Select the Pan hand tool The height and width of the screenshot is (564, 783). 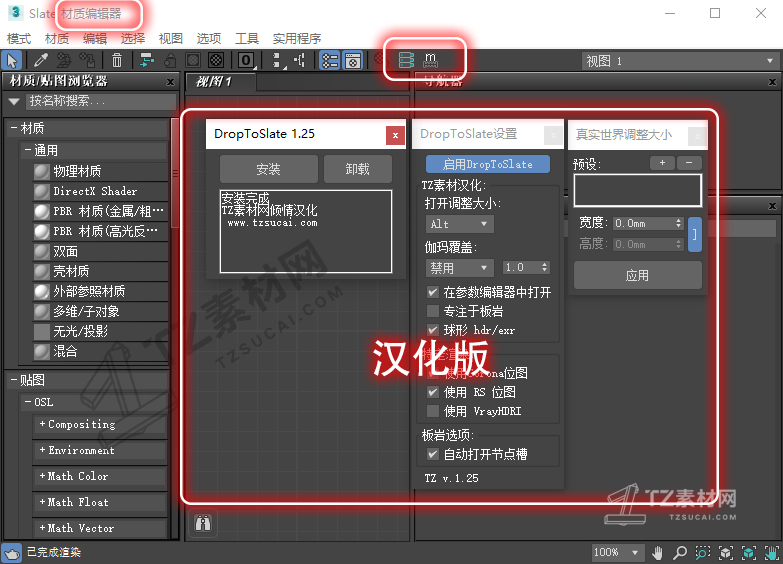[658, 553]
